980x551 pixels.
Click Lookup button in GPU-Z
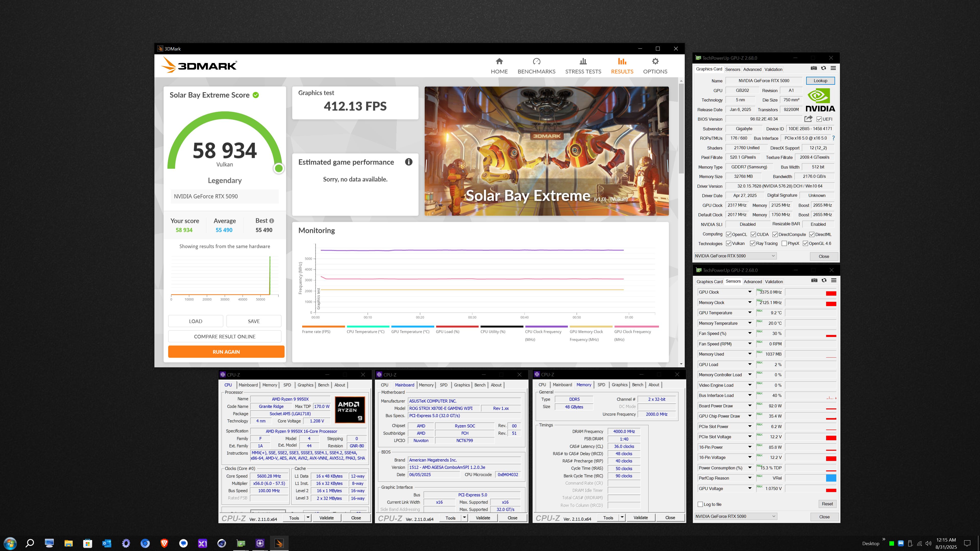tap(820, 81)
